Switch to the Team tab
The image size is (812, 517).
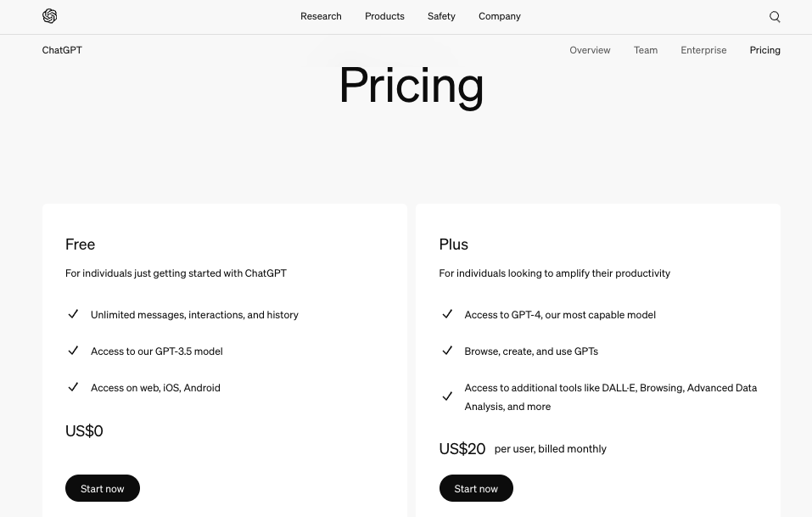click(x=646, y=50)
